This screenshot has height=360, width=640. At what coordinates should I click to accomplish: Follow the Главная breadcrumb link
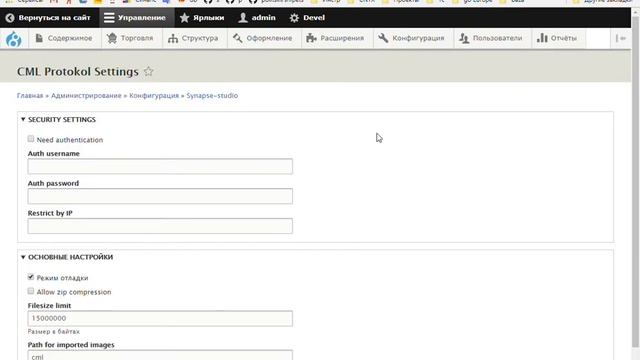pos(30,96)
